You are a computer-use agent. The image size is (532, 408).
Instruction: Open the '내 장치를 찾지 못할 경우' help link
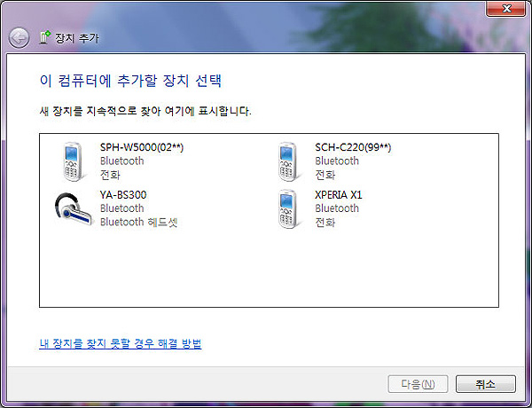pos(121,343)
